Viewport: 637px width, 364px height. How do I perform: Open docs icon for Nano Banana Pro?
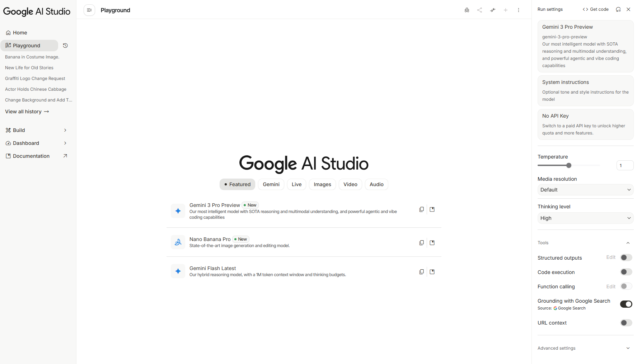432,243
